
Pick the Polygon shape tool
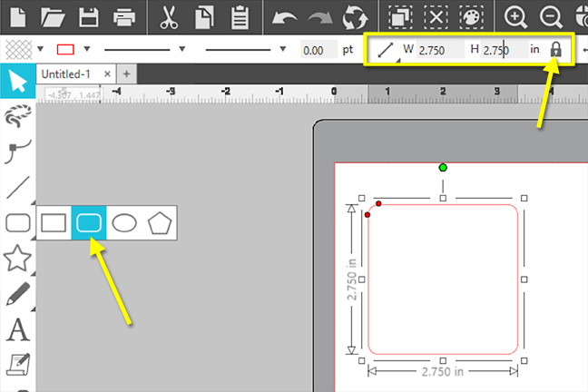160,222
